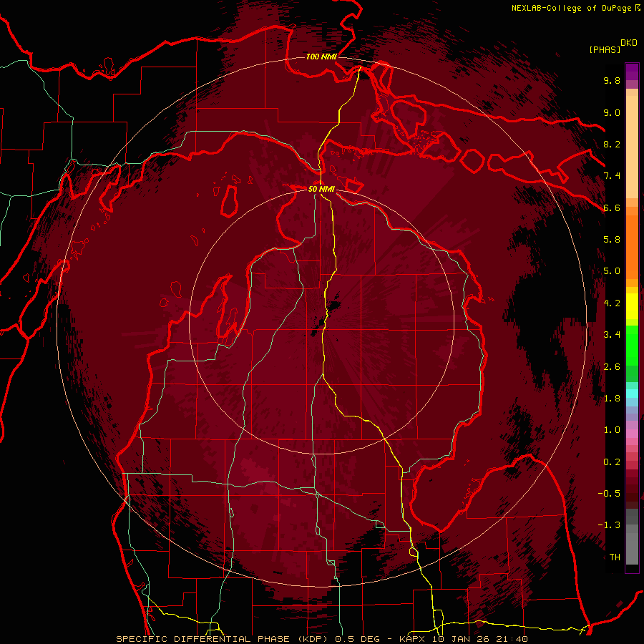The height and width of the screenshot is (644, 644).
Task: Click the 3.4 legend value
Action: 612,335
